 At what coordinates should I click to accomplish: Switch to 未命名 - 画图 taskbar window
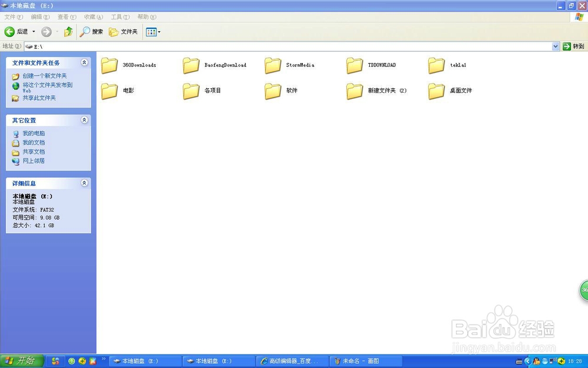coord(366,362)
